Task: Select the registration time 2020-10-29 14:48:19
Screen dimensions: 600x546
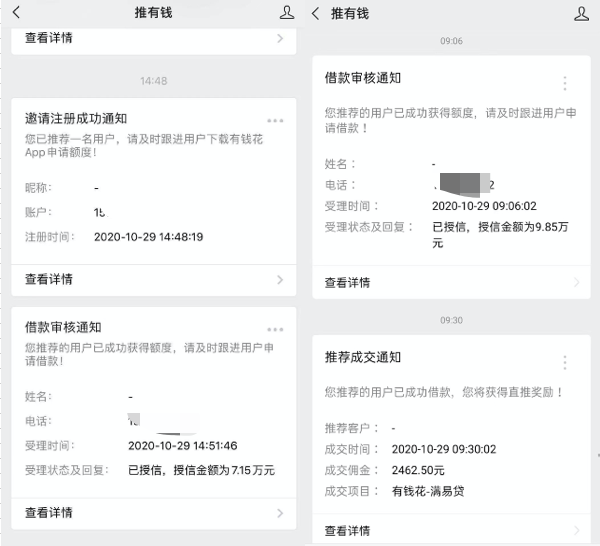Action: [x=148, y=237]
